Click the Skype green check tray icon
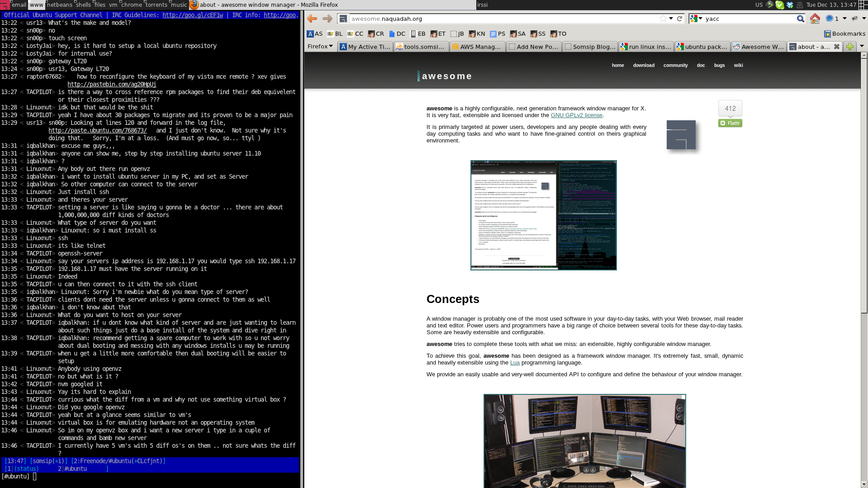The image size is (868, 488). pos(779,5)
